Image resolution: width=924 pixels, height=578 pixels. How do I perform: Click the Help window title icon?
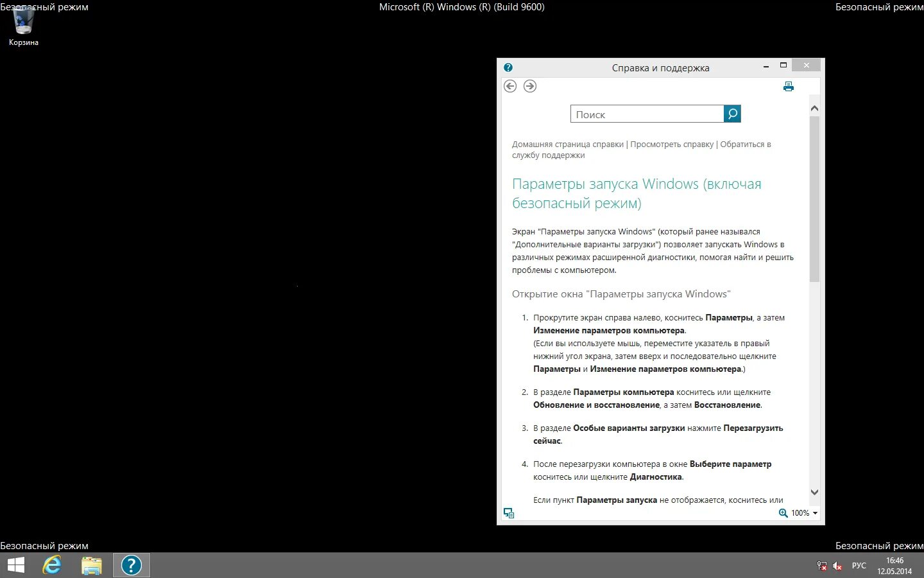508,67
